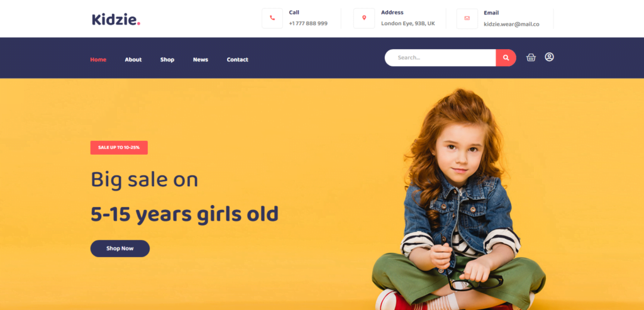Focus the Search input field
Image resolution: width=644 pixels, height=310 pixels.
440,58
